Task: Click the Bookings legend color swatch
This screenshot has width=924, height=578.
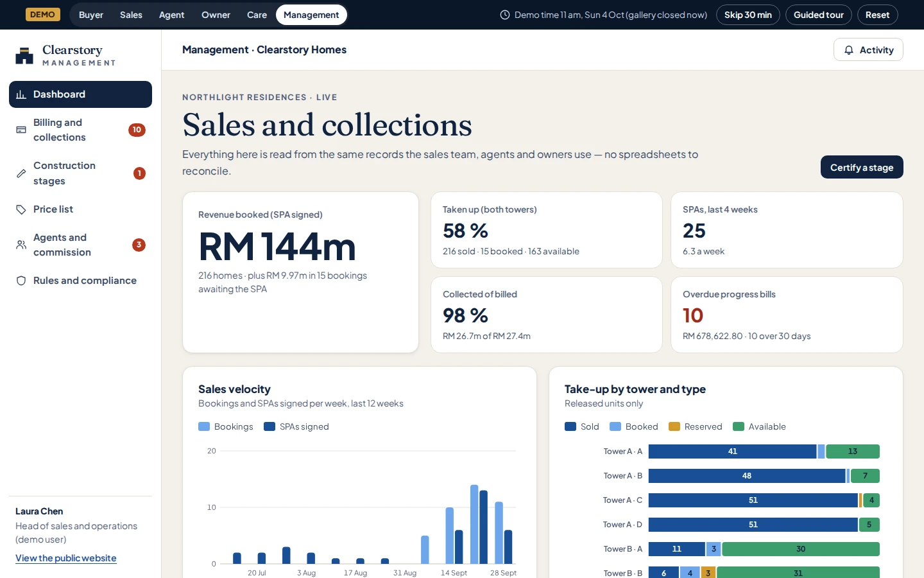Action: (204, 426)
